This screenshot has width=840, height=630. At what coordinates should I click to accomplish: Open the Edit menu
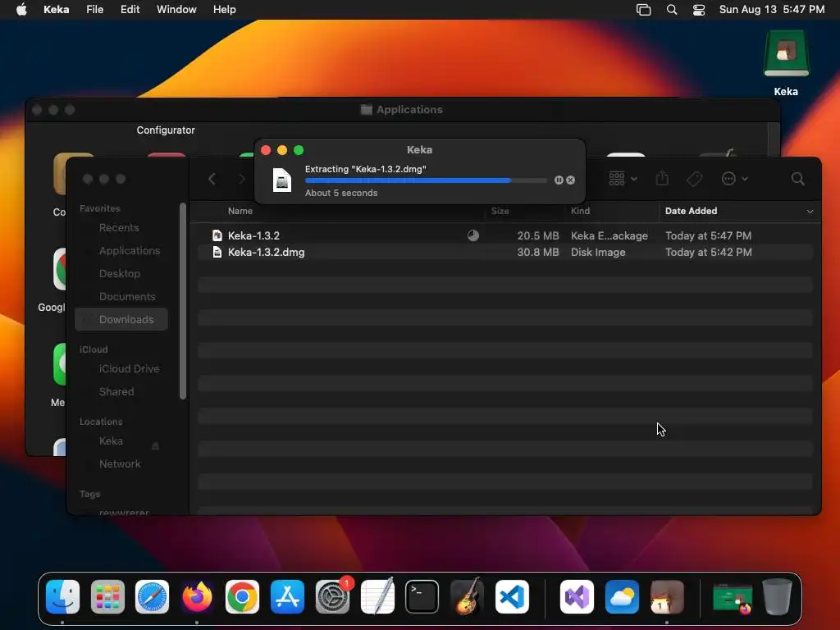pyautogui.click(x=130, y=10)
